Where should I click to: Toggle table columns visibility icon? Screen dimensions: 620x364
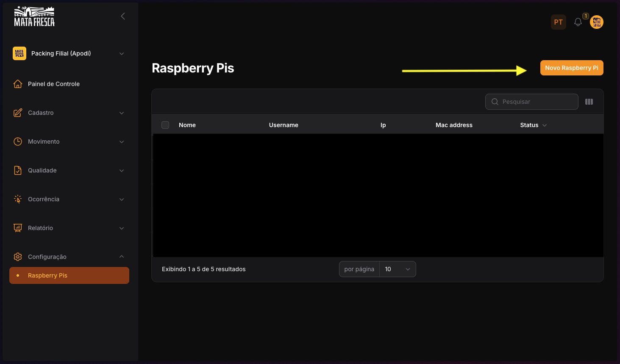pyautogui.click(x=589, y=102)
